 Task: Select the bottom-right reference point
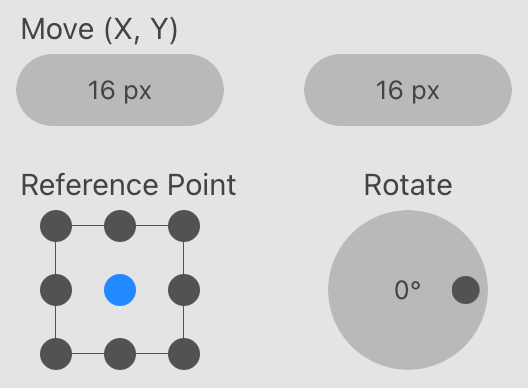point(184,354)
